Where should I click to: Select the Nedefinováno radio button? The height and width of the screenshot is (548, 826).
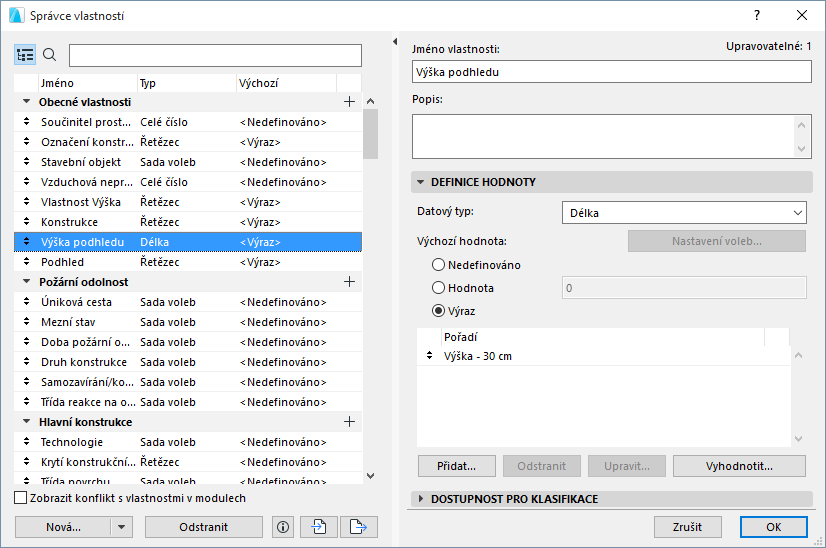click(438, 265)
